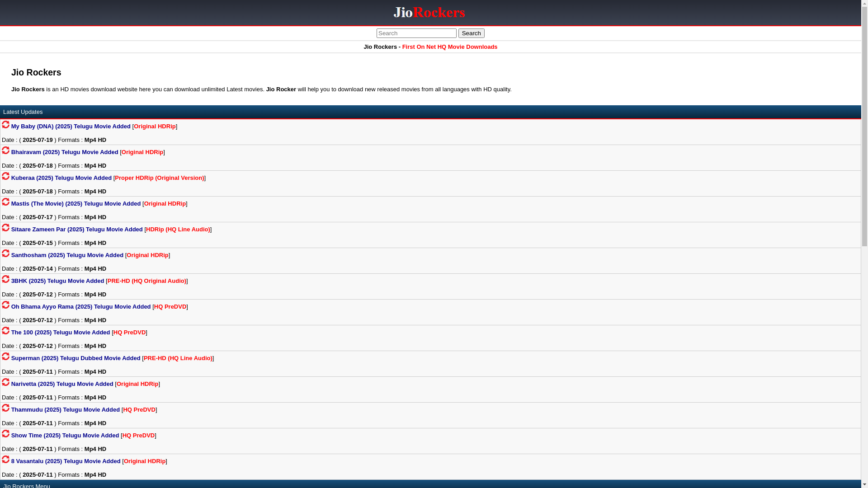This screenshot has width=868, height=488.
Task: Click refresh icon beside My Baby (DNA)
Action: 5,124
